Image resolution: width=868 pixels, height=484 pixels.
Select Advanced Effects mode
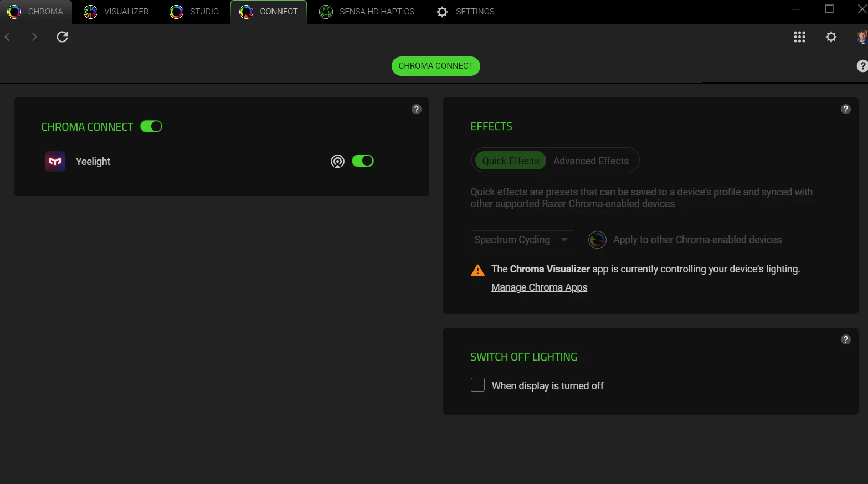(x=590, y=161)
